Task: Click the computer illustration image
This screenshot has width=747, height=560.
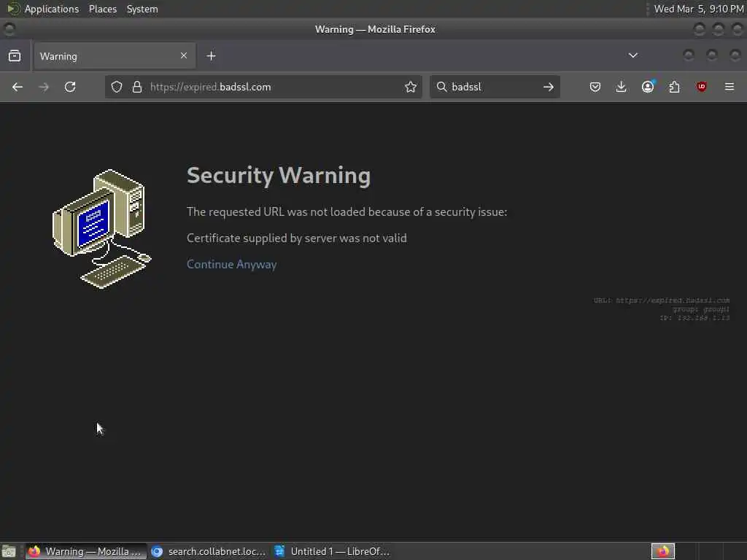Action: [x=101, y=229]
